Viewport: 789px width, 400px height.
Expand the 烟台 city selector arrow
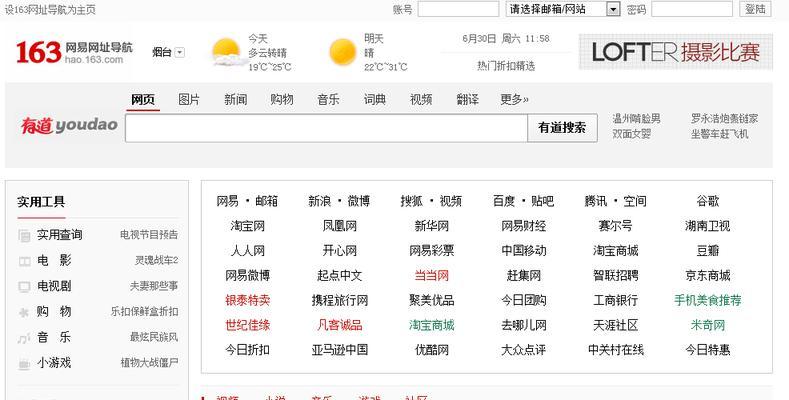(180, 52)
